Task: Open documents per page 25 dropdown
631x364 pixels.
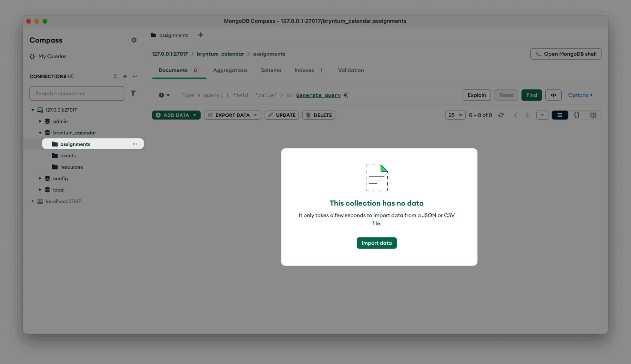Action: coord(455,115)
